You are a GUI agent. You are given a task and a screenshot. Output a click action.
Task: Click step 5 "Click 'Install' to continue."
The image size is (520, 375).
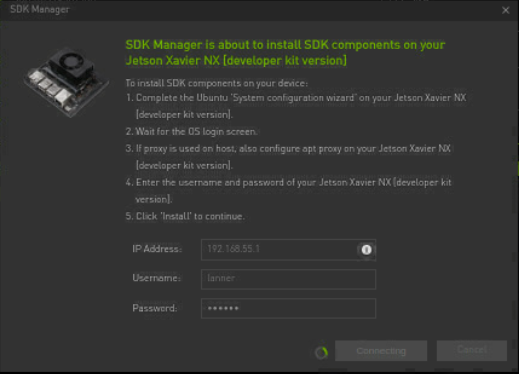tap(185, 216)
